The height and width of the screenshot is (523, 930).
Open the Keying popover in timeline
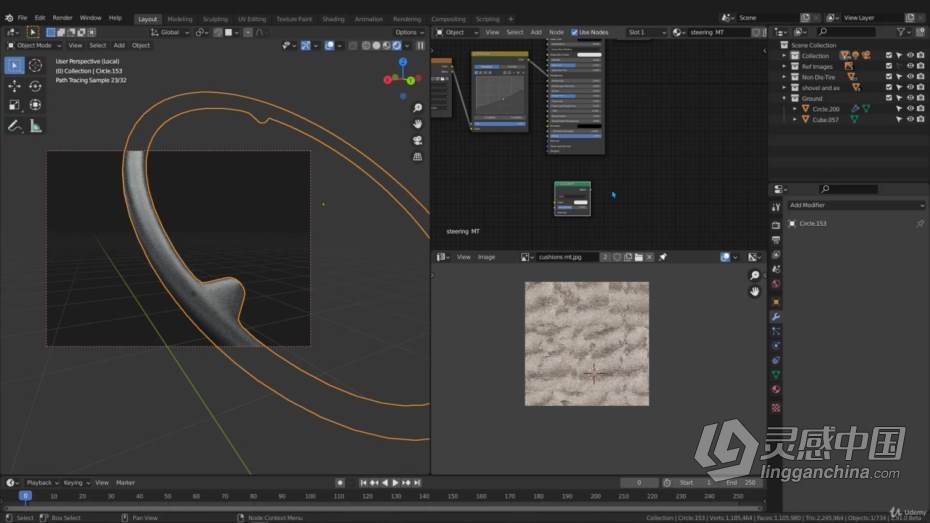[77, 483]
